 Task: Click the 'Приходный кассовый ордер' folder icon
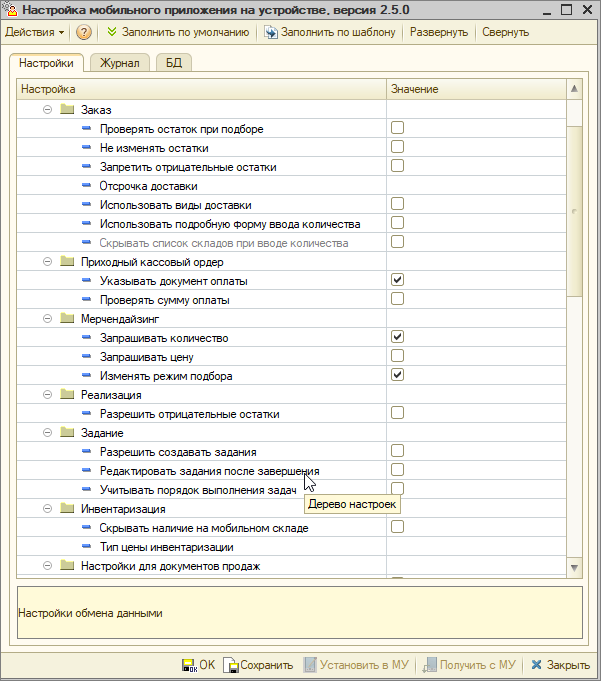tap(67, 261)
